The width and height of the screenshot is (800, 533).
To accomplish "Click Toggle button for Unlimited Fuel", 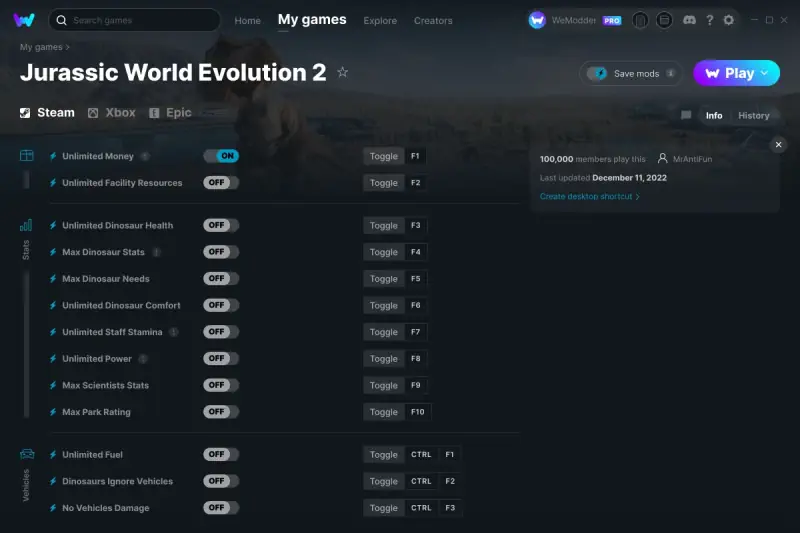I will tap(384, 454).
